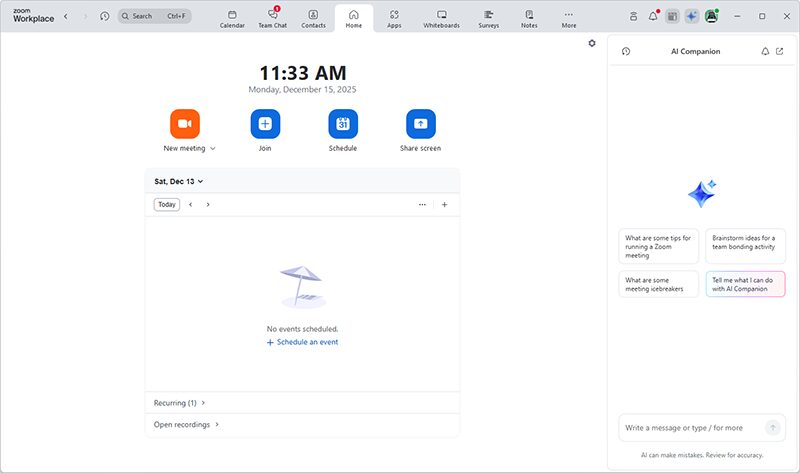The height and width of the screenshot is (473, 800).
Task: Click the Schedule an event link
Action: tap(303, 342)
